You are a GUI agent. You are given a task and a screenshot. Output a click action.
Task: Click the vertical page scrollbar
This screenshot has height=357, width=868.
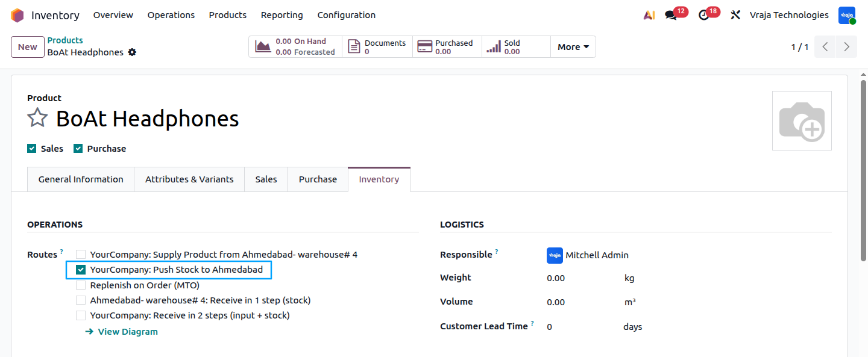pos(864,170)
